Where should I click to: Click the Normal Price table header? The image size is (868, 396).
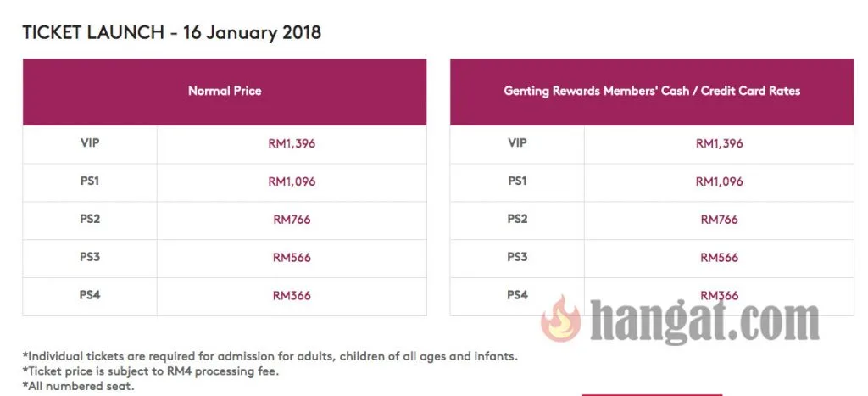[x=225, y=91]
